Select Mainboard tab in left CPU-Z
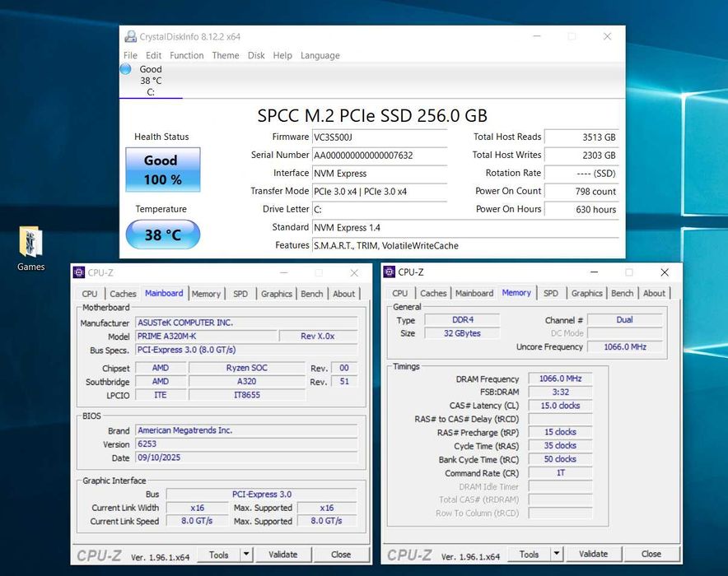This screenshot has height=576, width=728. [x=164, y=293]
